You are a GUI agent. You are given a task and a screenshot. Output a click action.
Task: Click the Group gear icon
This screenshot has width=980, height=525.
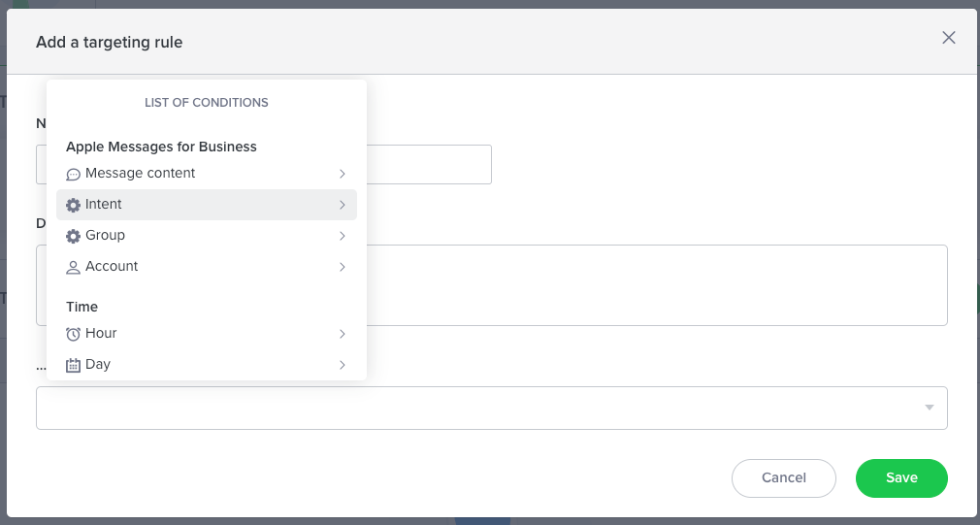tap(74, 236)
